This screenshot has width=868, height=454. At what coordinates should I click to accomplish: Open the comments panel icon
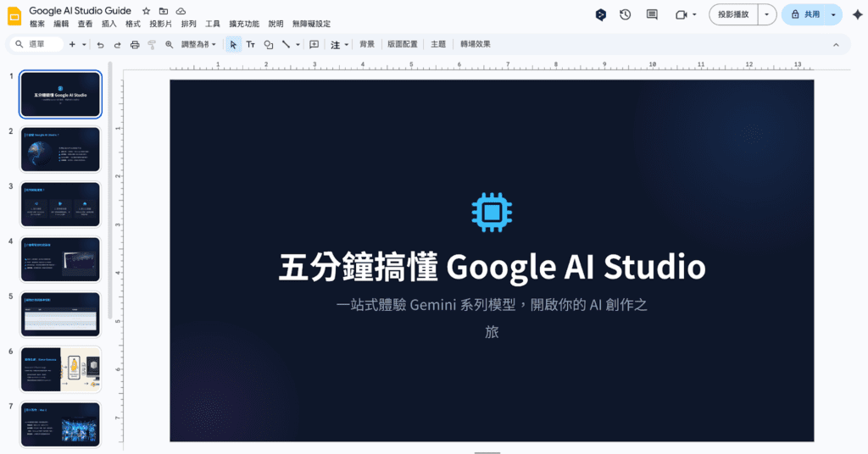[652, 14]
